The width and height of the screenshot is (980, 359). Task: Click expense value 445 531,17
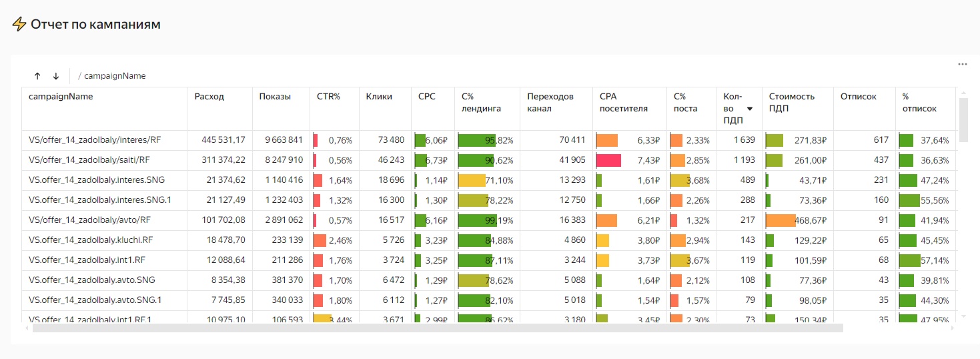(223, 140)
